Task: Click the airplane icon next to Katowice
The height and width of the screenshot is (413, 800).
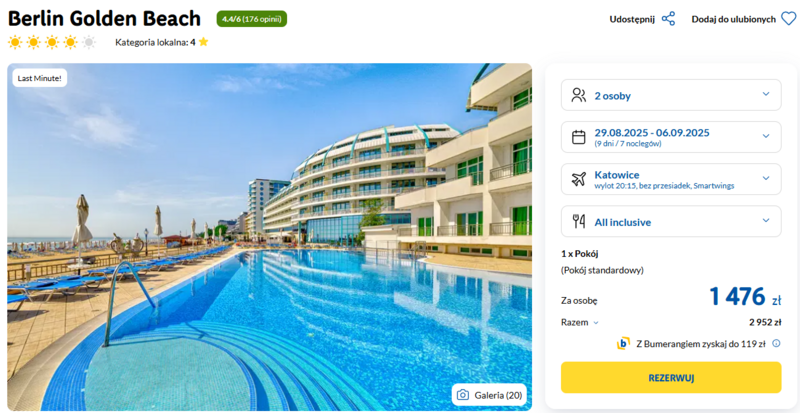Action: point(579,179)
